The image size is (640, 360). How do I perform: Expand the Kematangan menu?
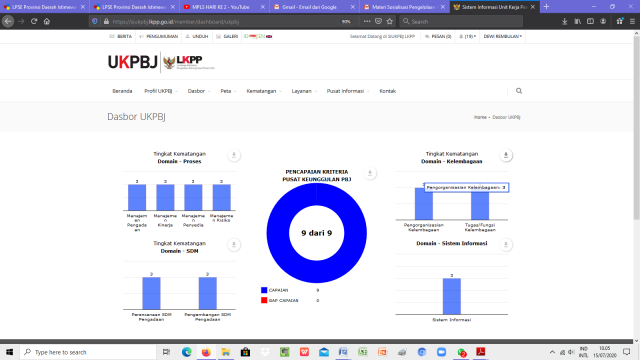[x=264, y=91]
